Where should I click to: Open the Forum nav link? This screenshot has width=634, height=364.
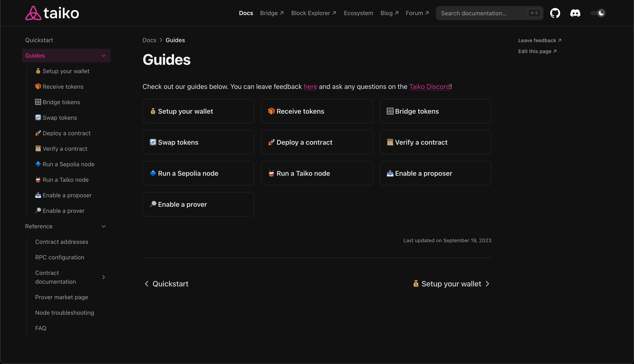pos(417,13)
